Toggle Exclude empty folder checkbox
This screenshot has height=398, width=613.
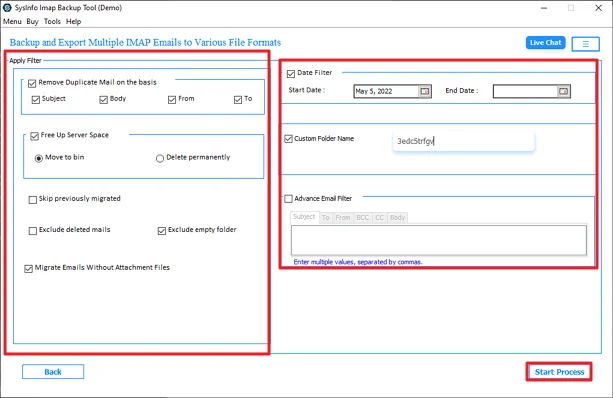click(162, 231)
